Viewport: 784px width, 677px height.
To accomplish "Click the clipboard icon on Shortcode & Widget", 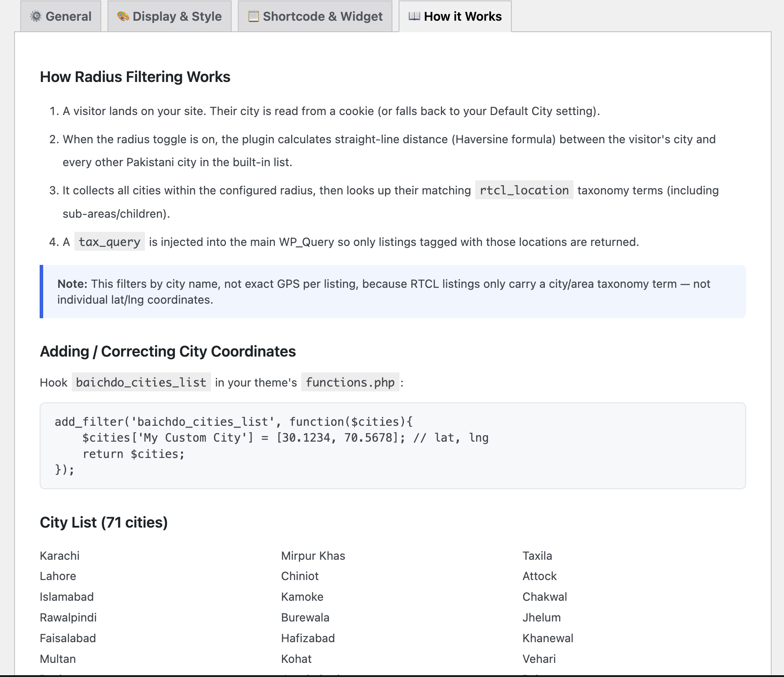I will point(253,16).
